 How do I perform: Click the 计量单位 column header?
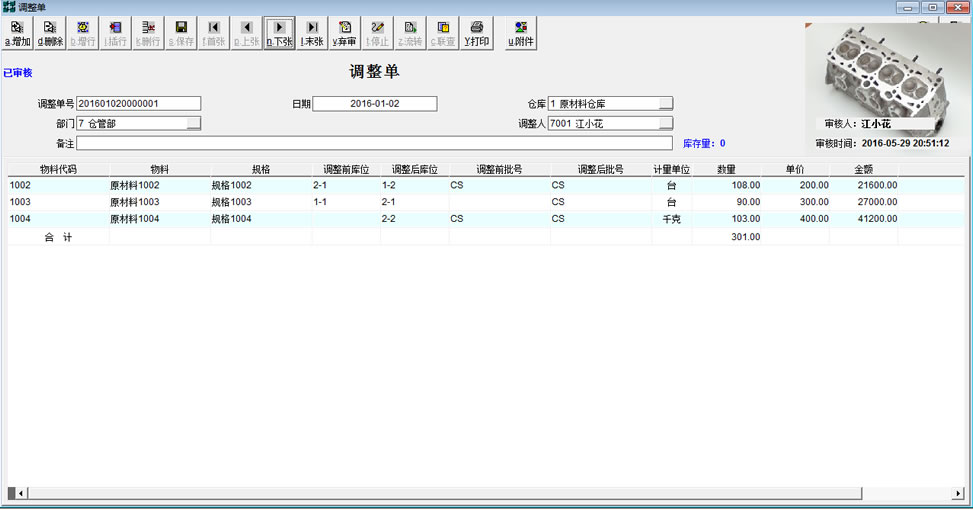pyautogui.click(x=671, y=169)
